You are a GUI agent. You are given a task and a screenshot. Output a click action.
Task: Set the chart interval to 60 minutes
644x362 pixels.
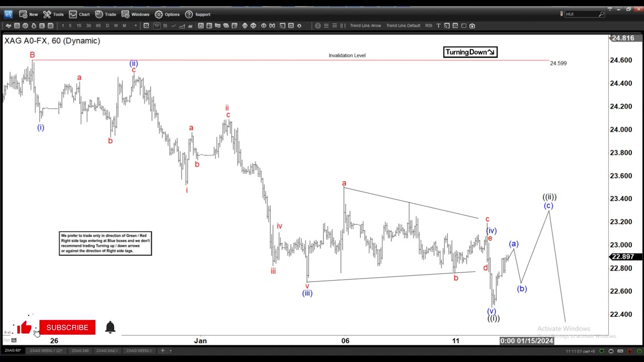pos(98,26)
